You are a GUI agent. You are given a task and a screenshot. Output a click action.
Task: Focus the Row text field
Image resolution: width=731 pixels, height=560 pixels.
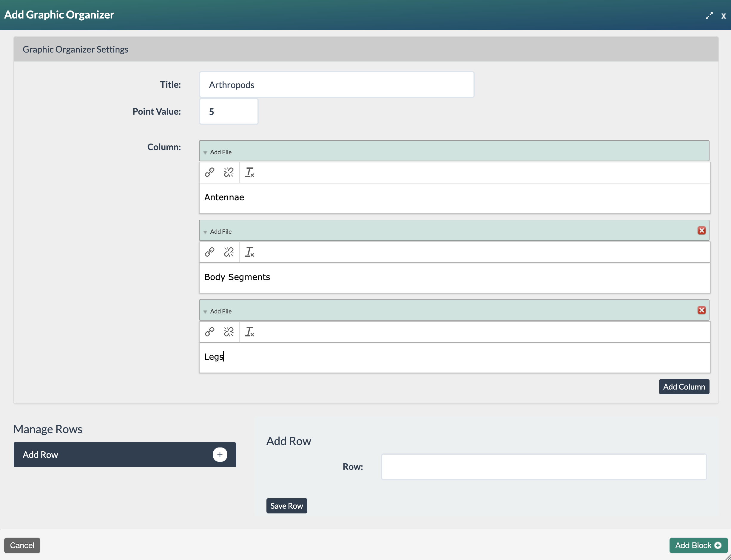(x=543, y=467)
